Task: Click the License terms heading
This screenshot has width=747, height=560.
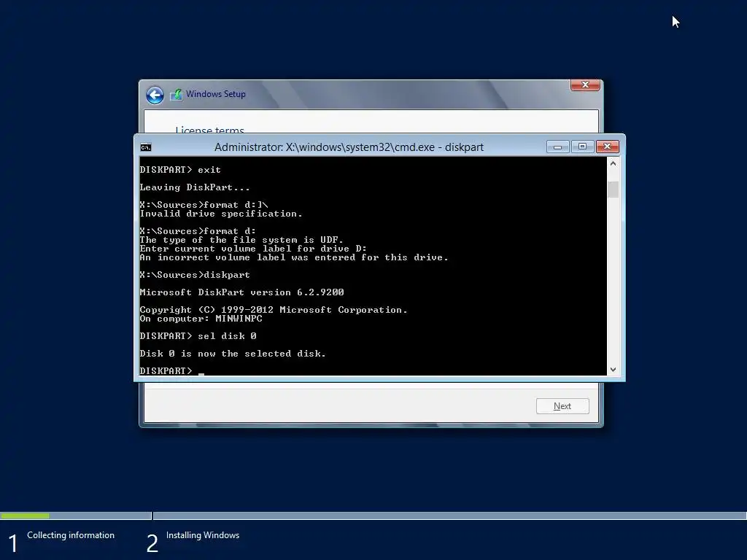Action: pyautogui.click(x=209, y=130)
